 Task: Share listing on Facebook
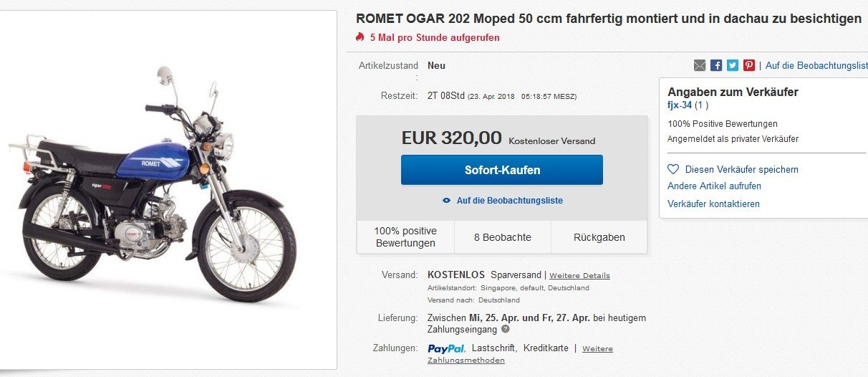point(716,65)
